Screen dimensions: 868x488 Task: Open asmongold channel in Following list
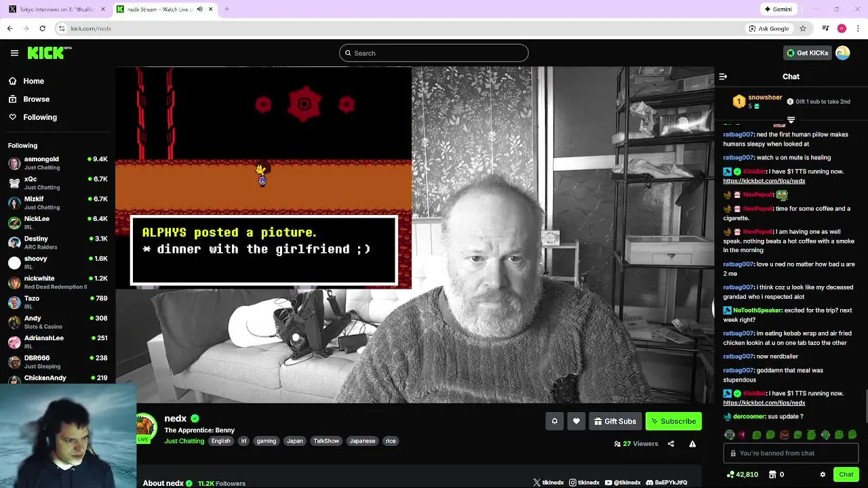[x=58, y=163]
